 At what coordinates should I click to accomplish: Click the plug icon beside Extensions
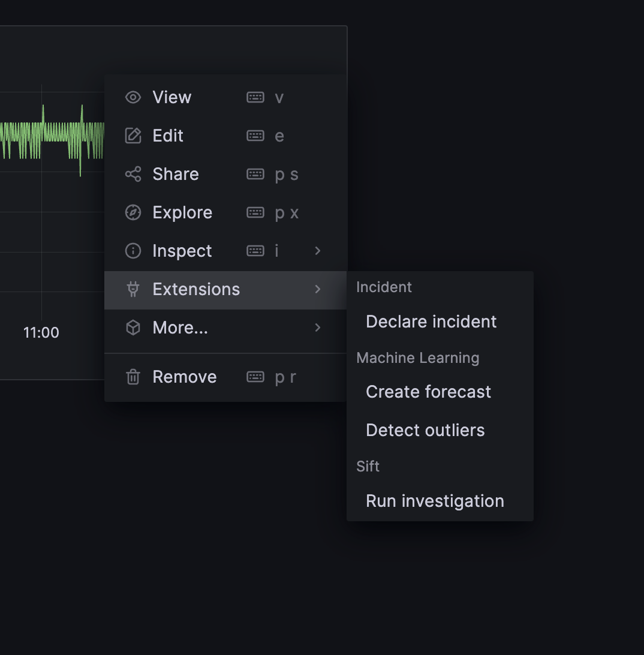pos(133,289)
